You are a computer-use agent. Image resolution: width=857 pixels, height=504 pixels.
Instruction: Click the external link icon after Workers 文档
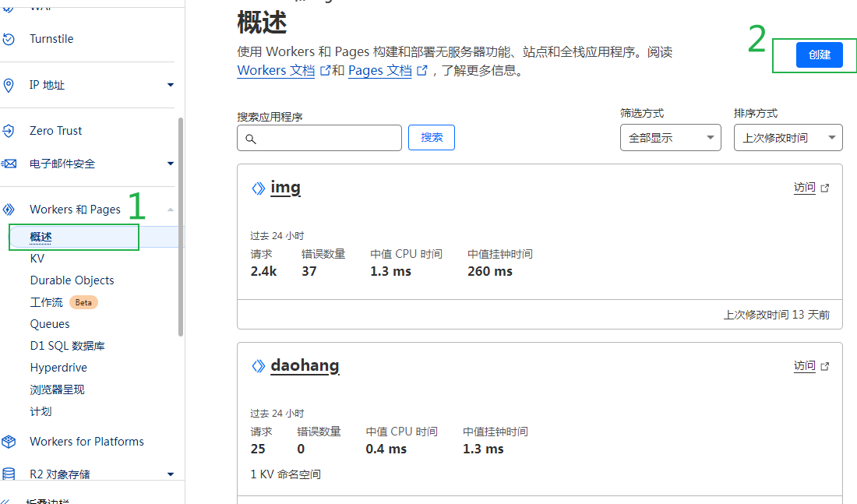click(325, 71)
